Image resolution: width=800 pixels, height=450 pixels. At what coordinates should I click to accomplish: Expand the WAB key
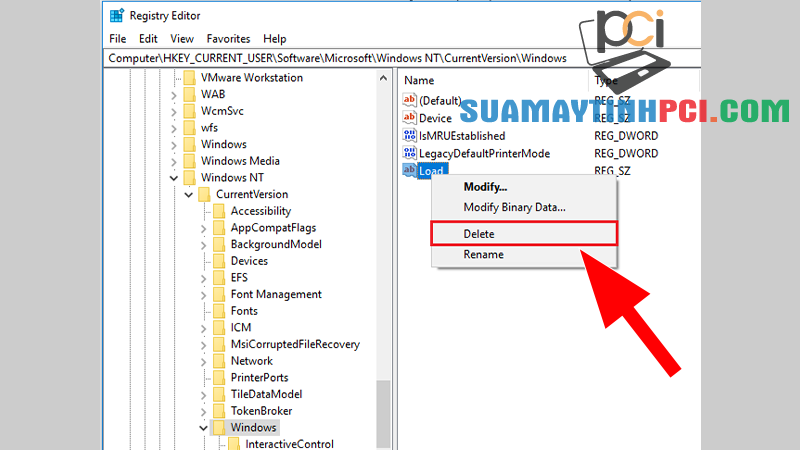pyautogui.click(x=173, y=95)
